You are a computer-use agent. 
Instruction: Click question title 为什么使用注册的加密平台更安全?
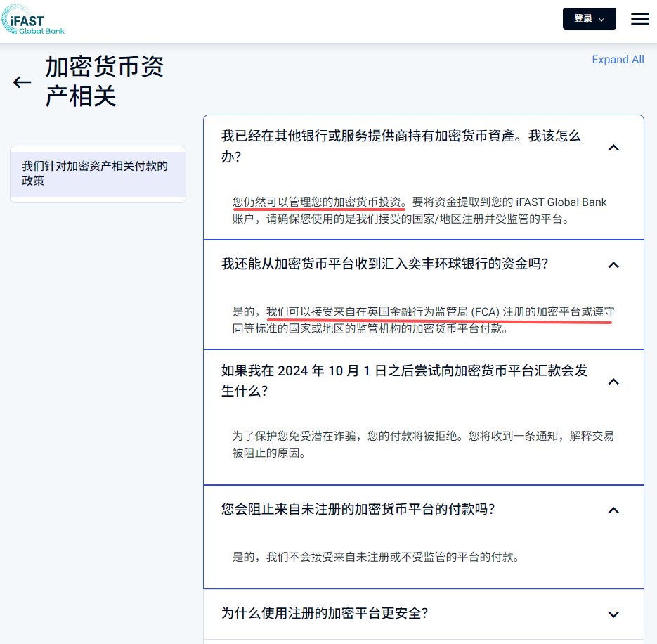pos(325,613)
